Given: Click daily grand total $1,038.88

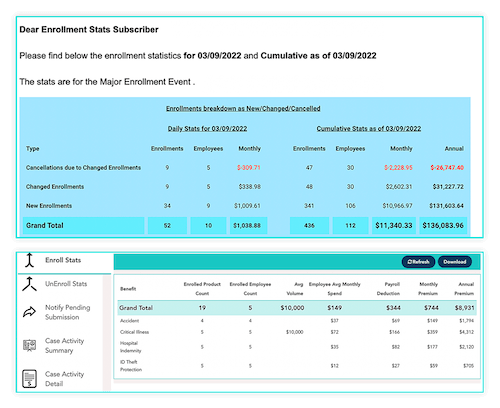Looking at the screenshot, I should (247, 225).
